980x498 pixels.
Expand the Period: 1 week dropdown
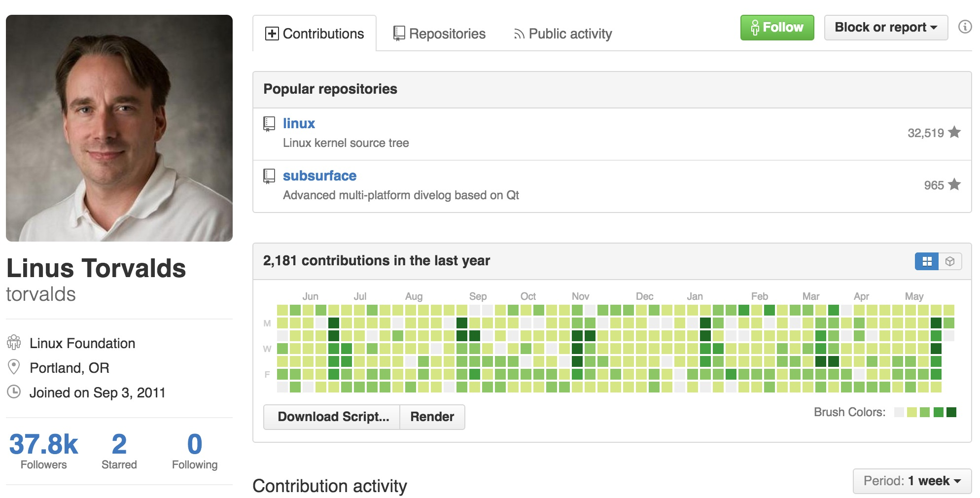[x=912, y=481]
